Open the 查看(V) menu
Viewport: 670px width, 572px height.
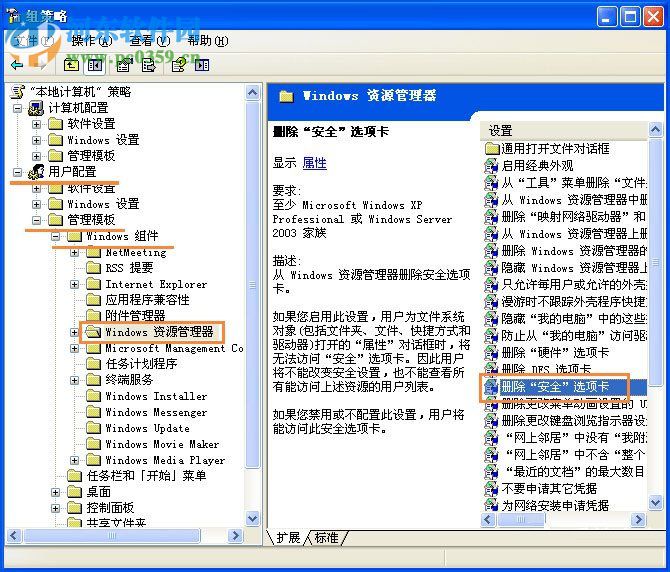pos(150,41)
